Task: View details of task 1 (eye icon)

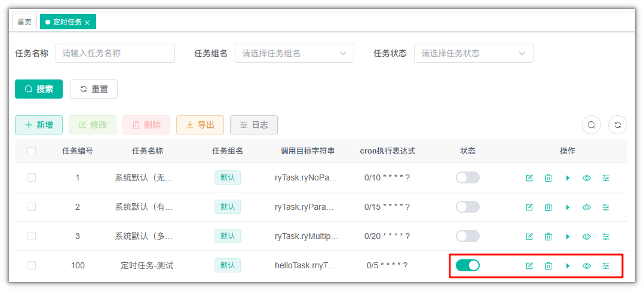Action: pos(587,178)
